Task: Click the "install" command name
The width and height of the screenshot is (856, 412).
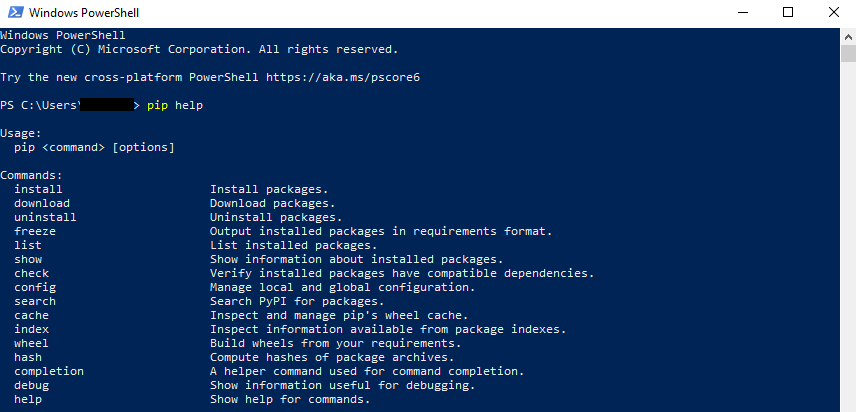Action: 38,189
